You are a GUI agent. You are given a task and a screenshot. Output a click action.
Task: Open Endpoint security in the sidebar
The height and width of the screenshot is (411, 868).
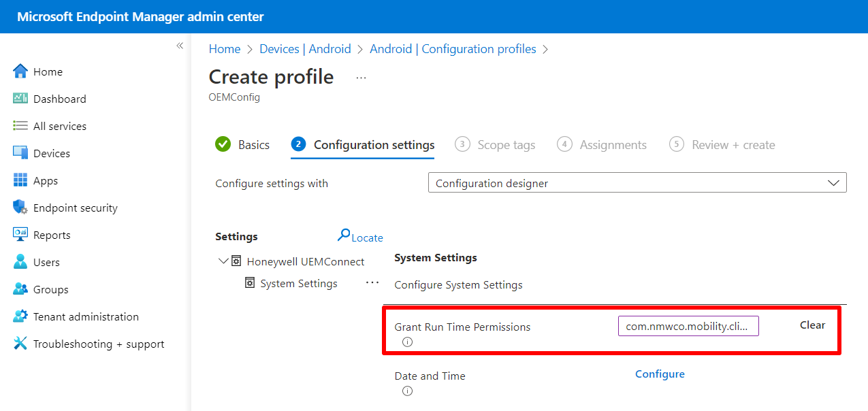pyautogui.click(x=76, y=208)
